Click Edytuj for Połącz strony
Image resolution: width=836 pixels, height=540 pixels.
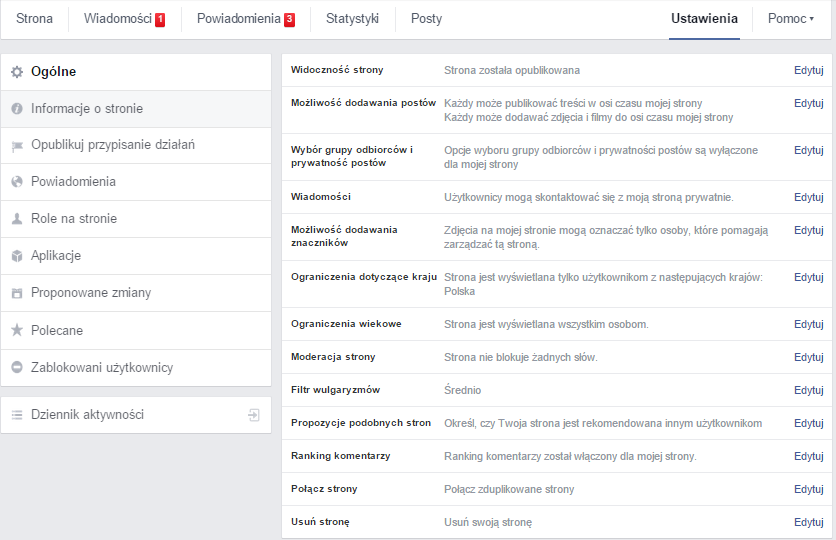(x=809, y=489)
